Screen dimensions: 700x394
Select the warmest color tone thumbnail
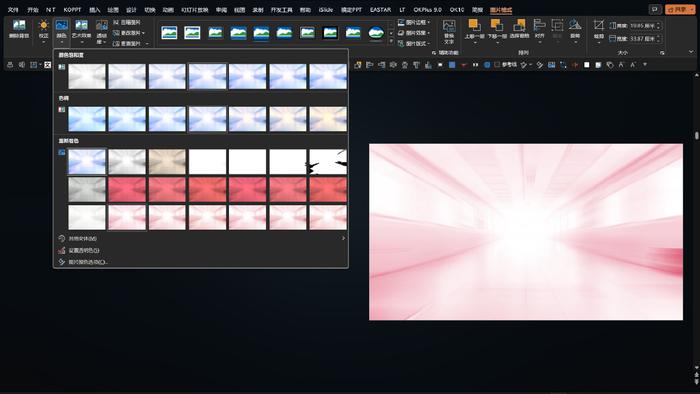click(328, 119)
